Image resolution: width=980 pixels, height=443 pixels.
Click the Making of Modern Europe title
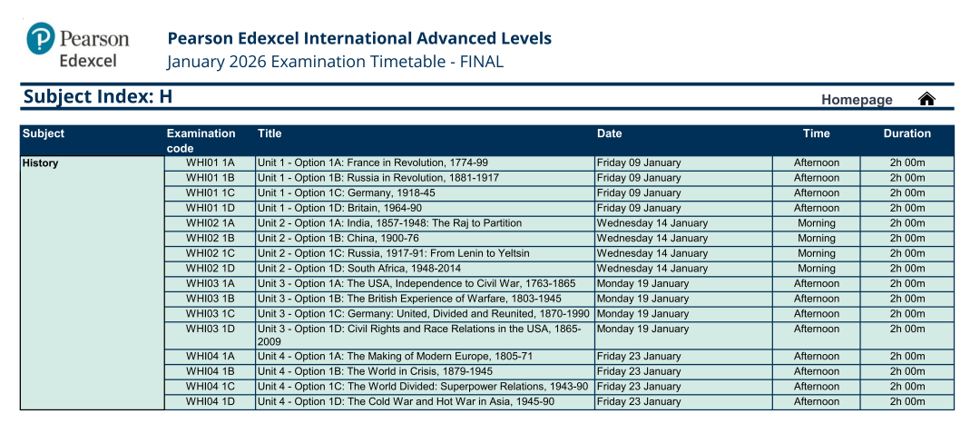[395, 356]
